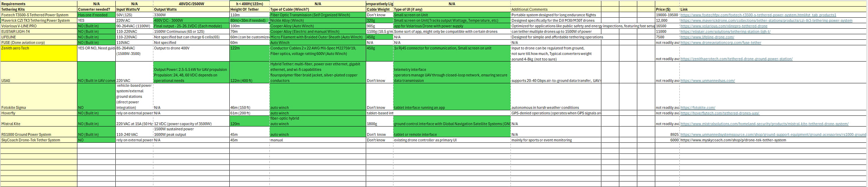Select the 'Height Of Tether' header cell
The image size is (868, 187).
click(249, 9)
